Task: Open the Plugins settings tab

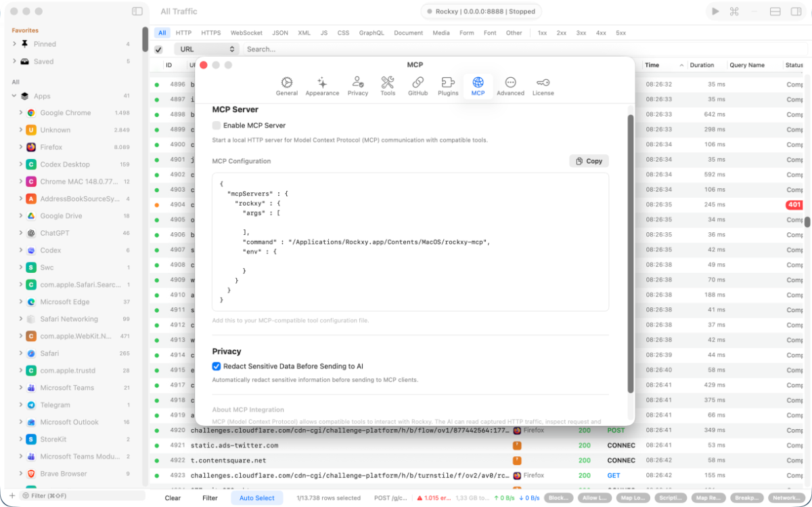Action: (448, 86)
